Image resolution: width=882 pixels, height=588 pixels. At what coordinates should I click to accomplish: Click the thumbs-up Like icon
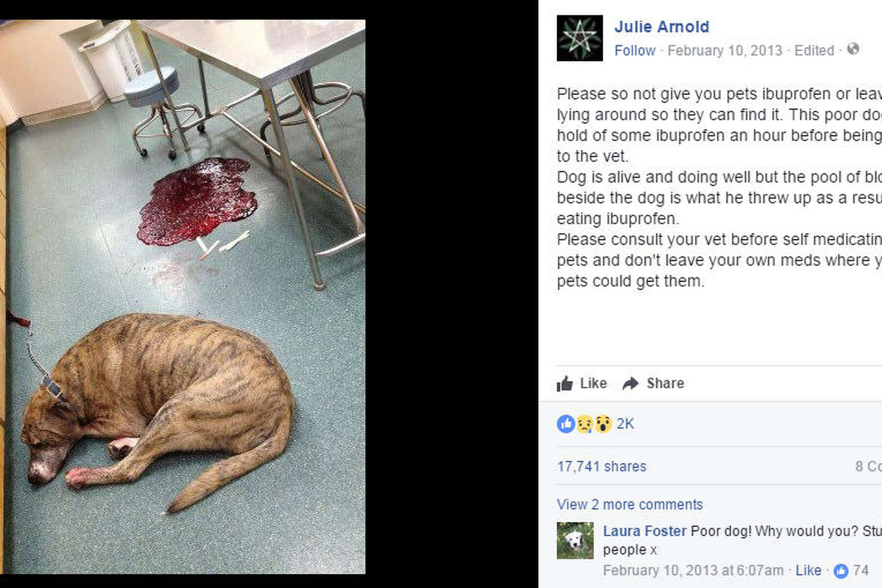[x=564, y=383]
